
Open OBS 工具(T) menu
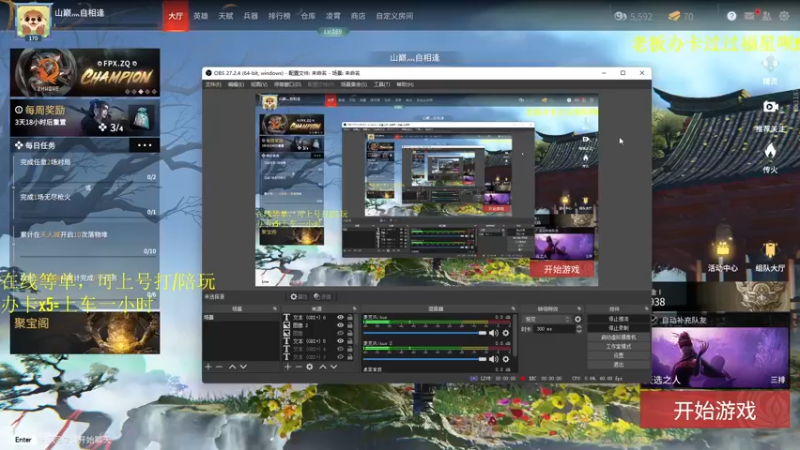coord(382,84)
